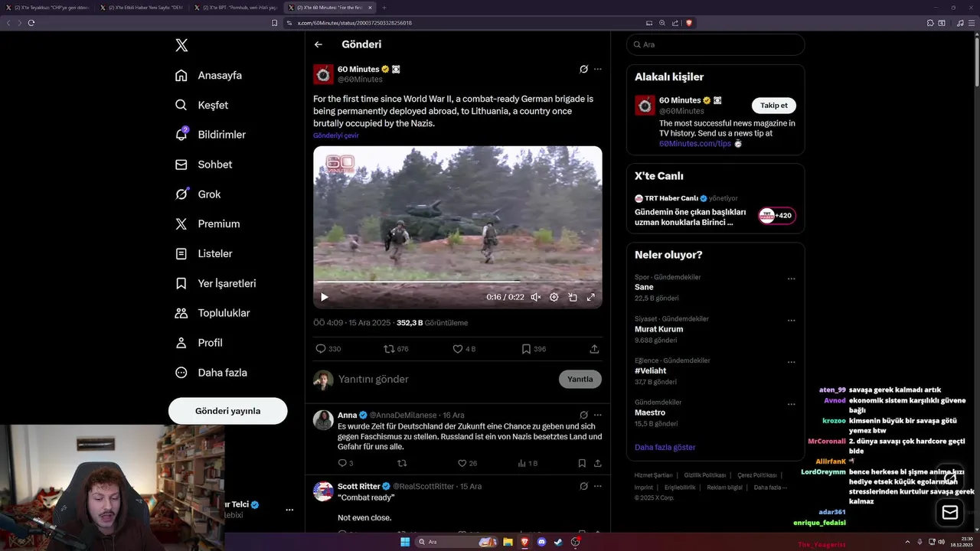Open TRT Haber Canlı live broadcast
Image resolution: width=980 pixels, height=551 pixels.
715,210
